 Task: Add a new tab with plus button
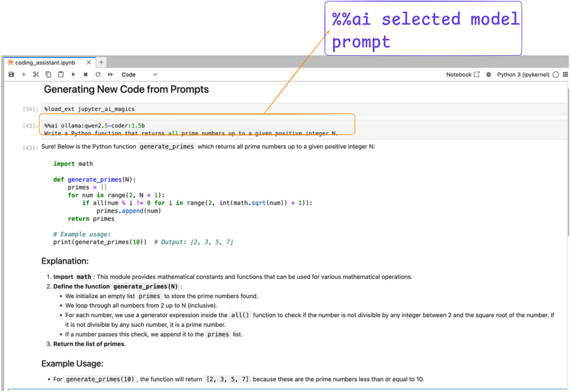pos(101,62)
